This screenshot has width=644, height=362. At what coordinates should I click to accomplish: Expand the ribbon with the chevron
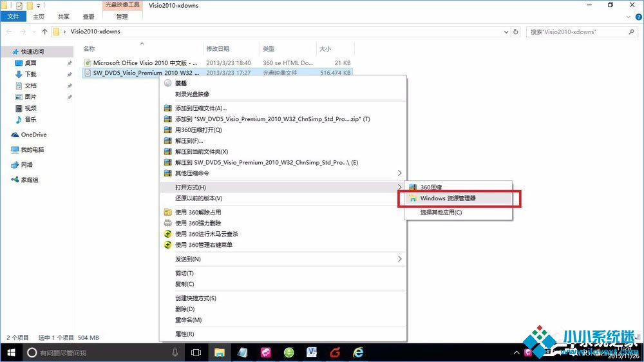pos(629,17)
